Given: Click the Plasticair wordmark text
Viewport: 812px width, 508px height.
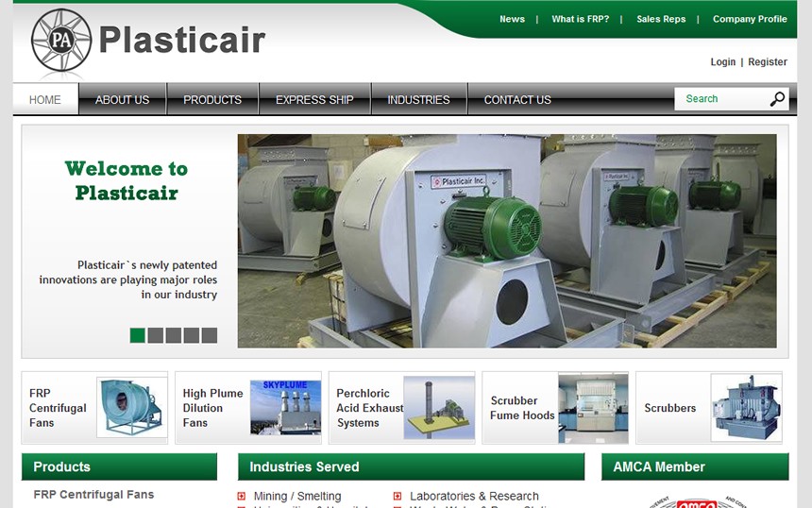Looking at the screenshot, I should (x=182, y=40).
